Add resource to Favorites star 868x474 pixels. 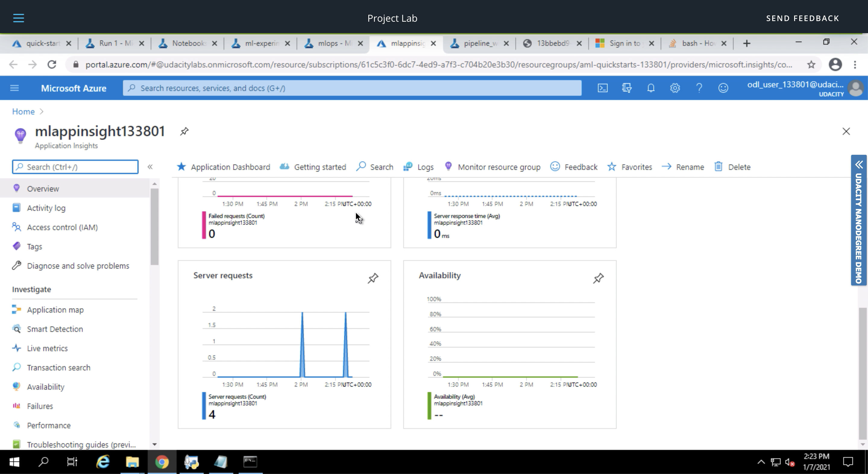[x=630, y=167]
